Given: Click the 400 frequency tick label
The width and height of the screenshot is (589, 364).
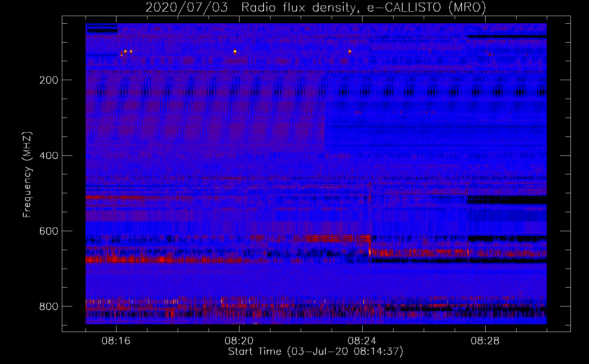Looking at the screenshot, I should click(49, 156).
